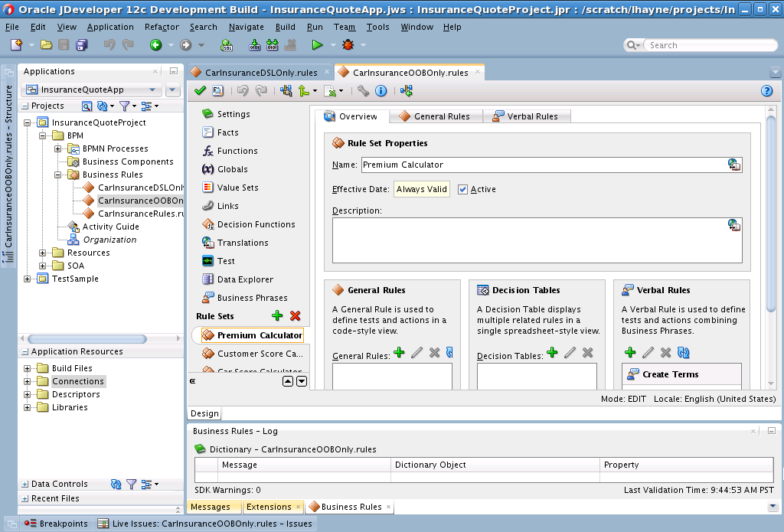Click the edit pencil next to General Rules

(416, 353)
